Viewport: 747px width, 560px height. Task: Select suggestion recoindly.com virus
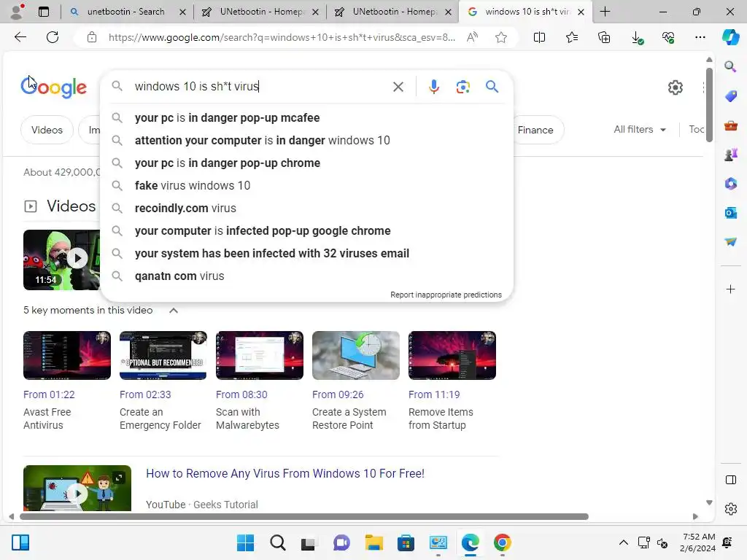(307, 208)
